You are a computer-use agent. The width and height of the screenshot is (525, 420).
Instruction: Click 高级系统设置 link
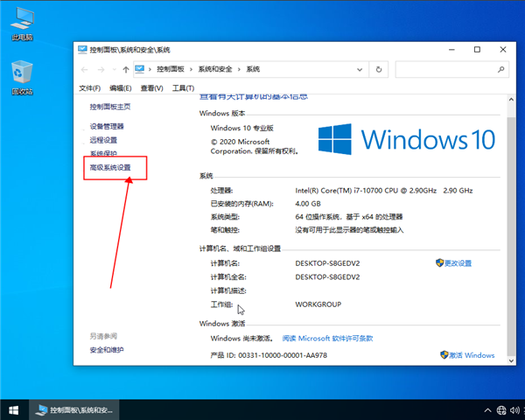(110, 167)
